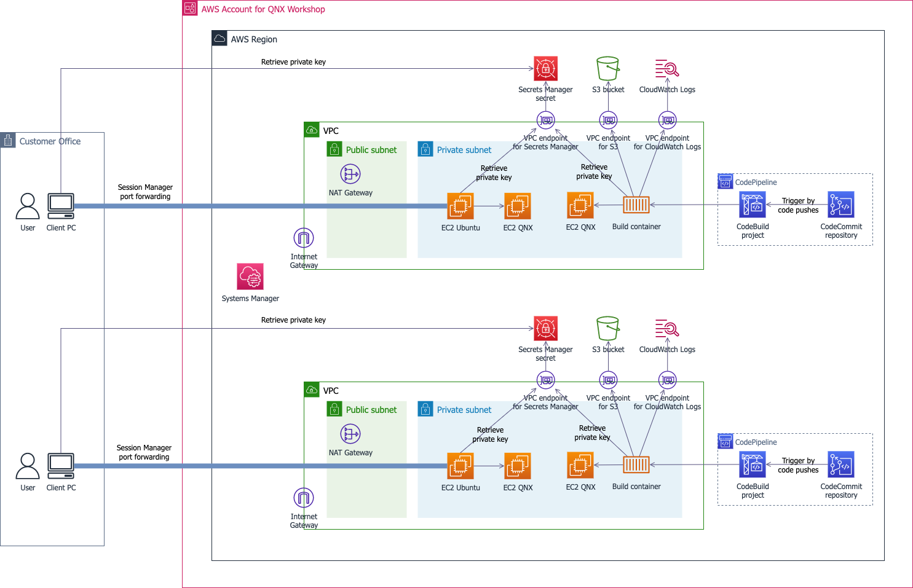Click the upper Build container icon
This screenshot has height=588, width=913.
click(636, 205)
